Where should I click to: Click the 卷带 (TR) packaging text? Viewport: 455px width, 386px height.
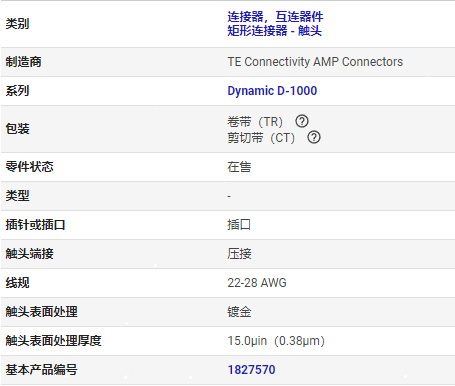(255, 122)
